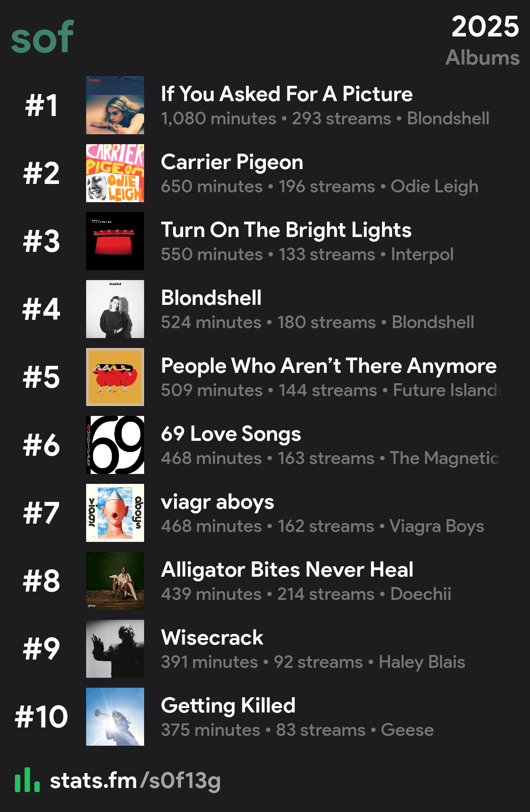Open the stats.fm/s0f13g profile link

coord(135,781)
